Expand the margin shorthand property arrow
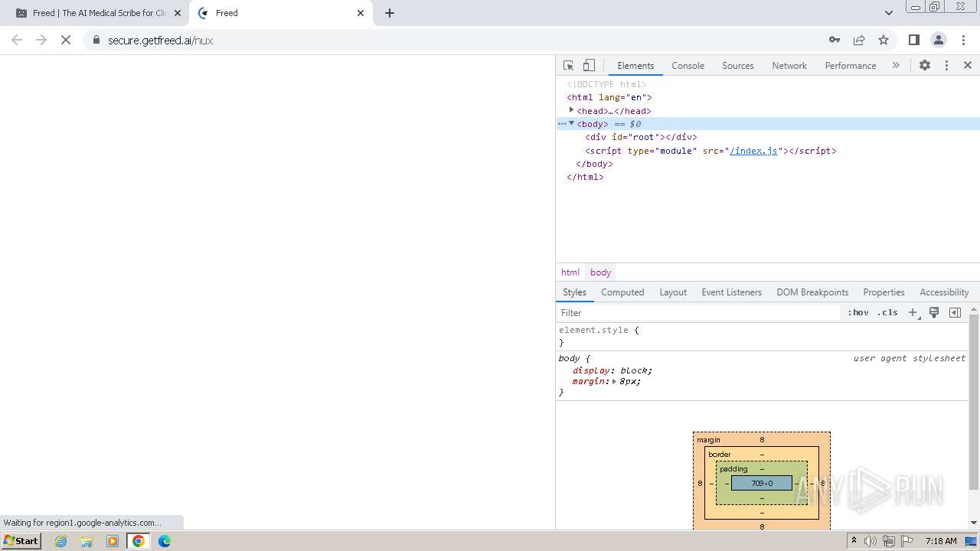Screen dimensions: 980x551 click(614, 381)
